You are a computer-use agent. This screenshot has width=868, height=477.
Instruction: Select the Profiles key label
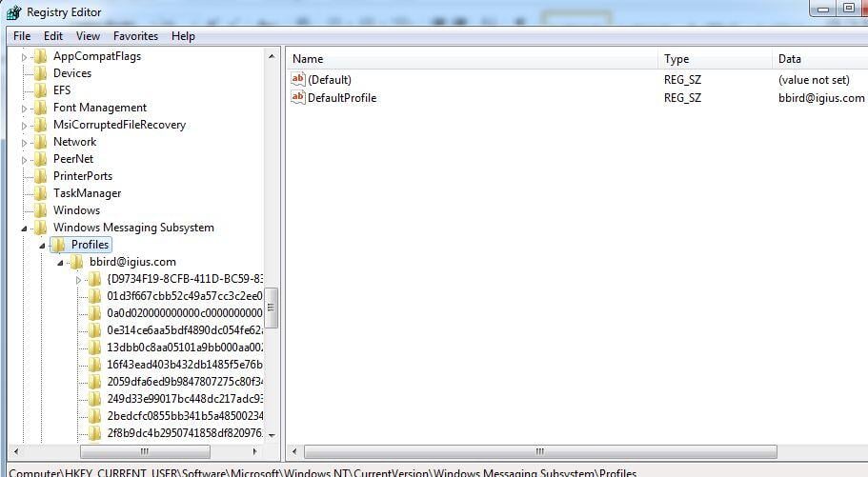[x=90, y=245]
